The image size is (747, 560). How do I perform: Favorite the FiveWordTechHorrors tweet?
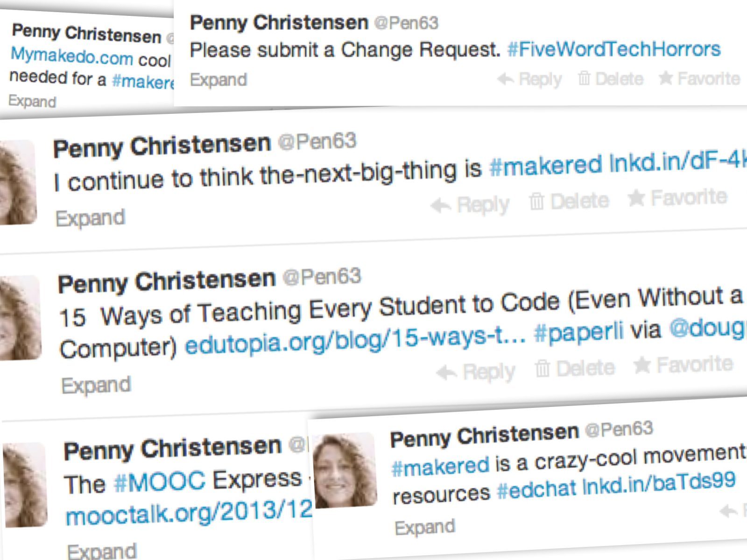pyautogui.click(x=699, y=78)
